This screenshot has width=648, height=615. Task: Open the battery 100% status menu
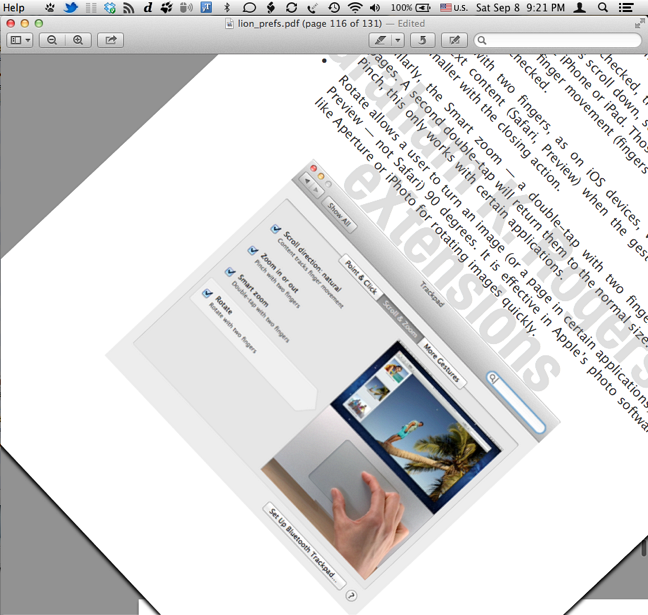[x=411, y=7]
